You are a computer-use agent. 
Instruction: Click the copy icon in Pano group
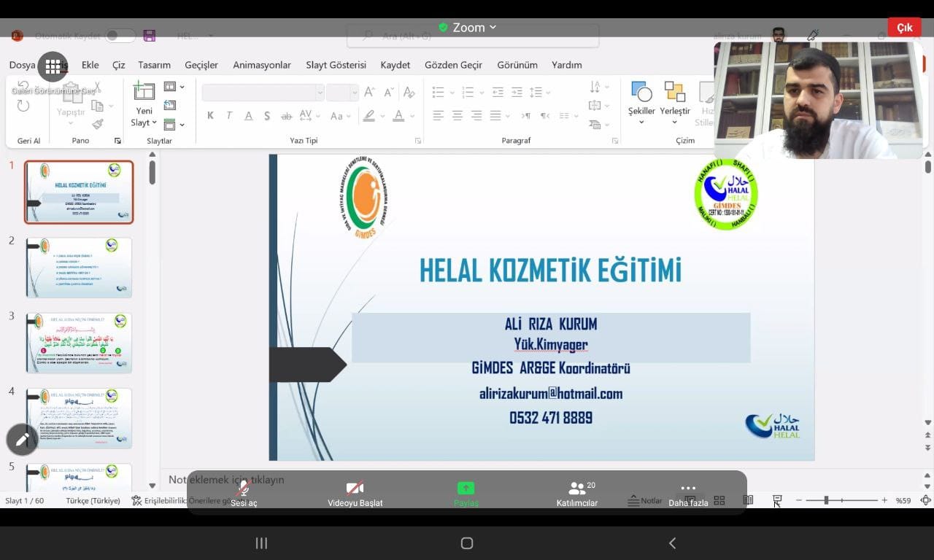point(96,106)
